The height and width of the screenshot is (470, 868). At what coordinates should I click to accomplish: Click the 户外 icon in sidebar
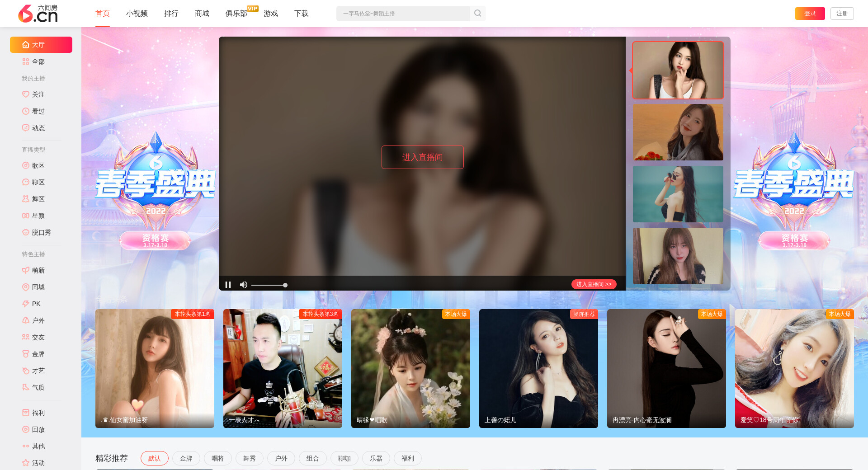pyautogui.click(x=26, y=320)
